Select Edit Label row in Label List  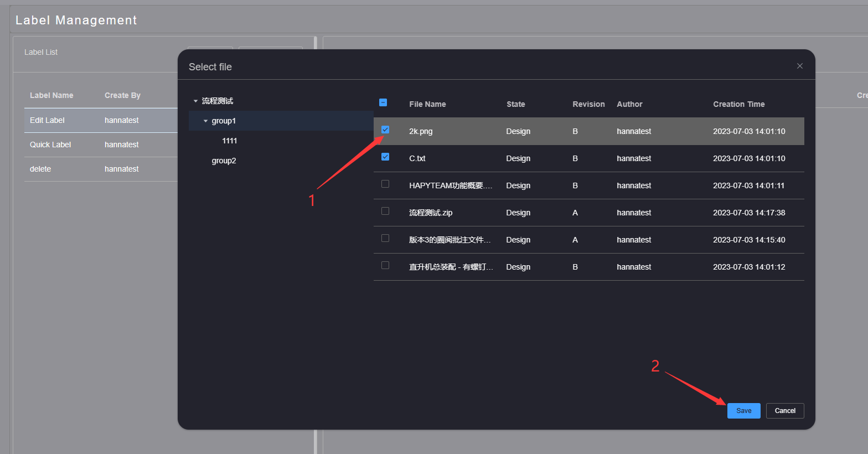(x=101, y=120)
